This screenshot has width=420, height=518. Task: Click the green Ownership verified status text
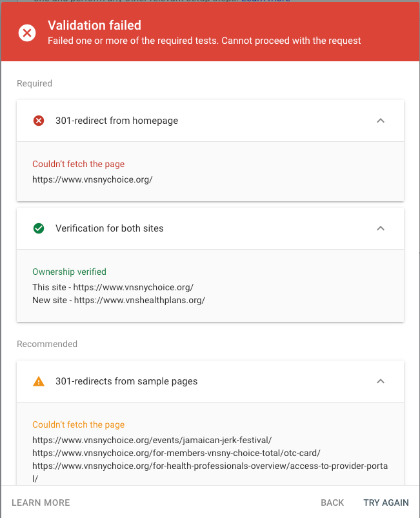point(69,272)
